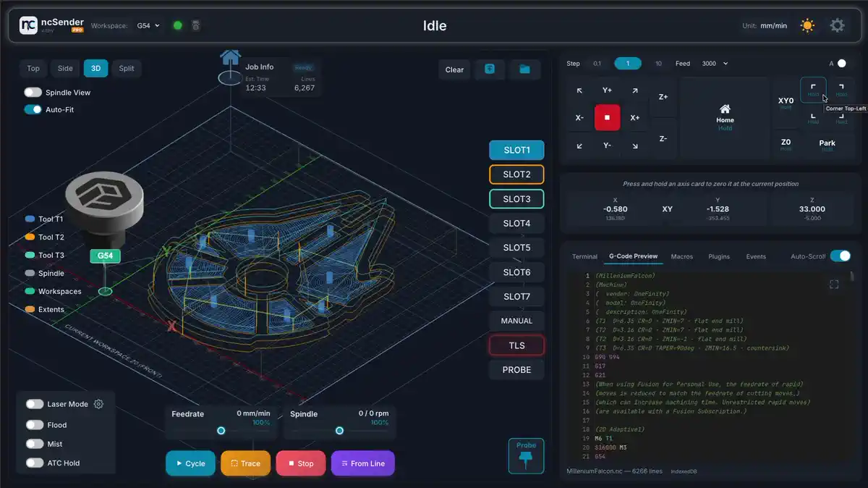
Task: Set the jog step to 10
Action: pos(658,64)
